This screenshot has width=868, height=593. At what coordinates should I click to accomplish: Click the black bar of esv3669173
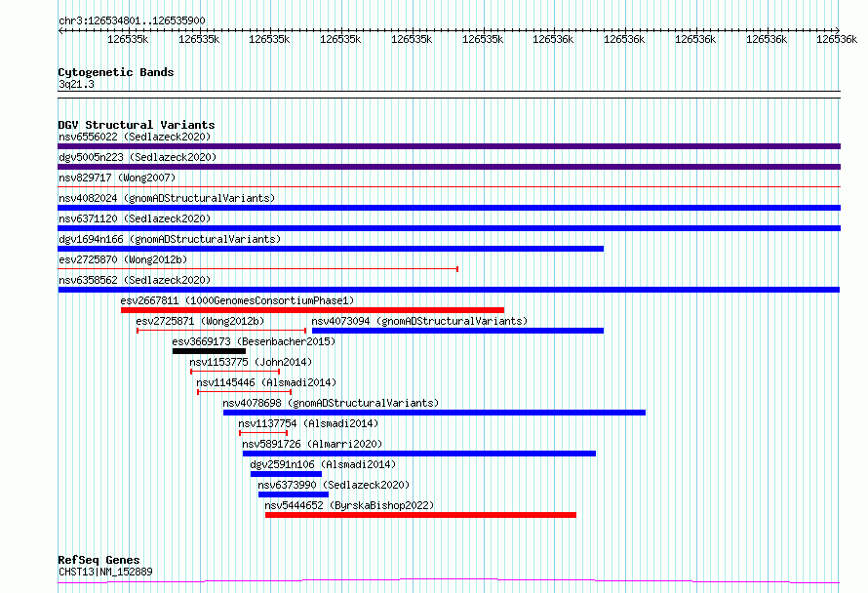tap(210, 351)
